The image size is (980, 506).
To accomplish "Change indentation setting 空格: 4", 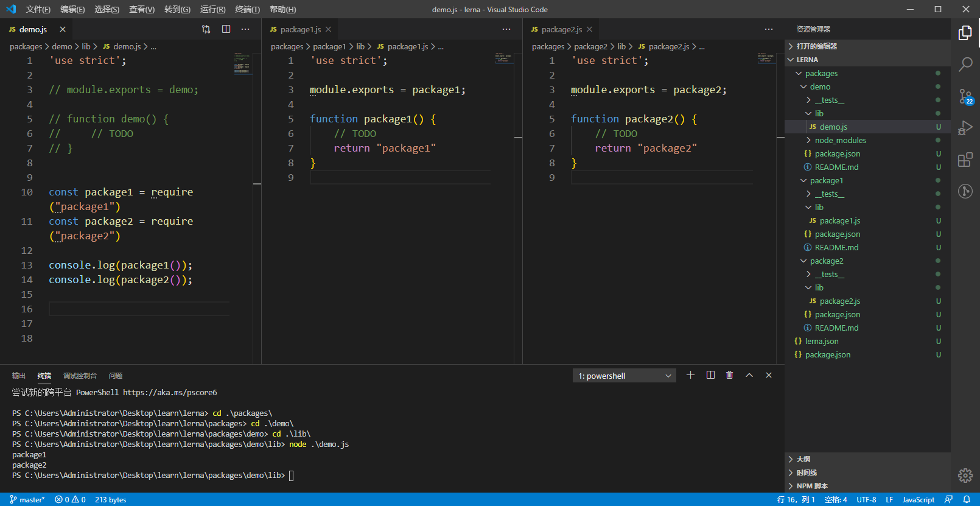I will pyautogui.click(x=836, y=499).
